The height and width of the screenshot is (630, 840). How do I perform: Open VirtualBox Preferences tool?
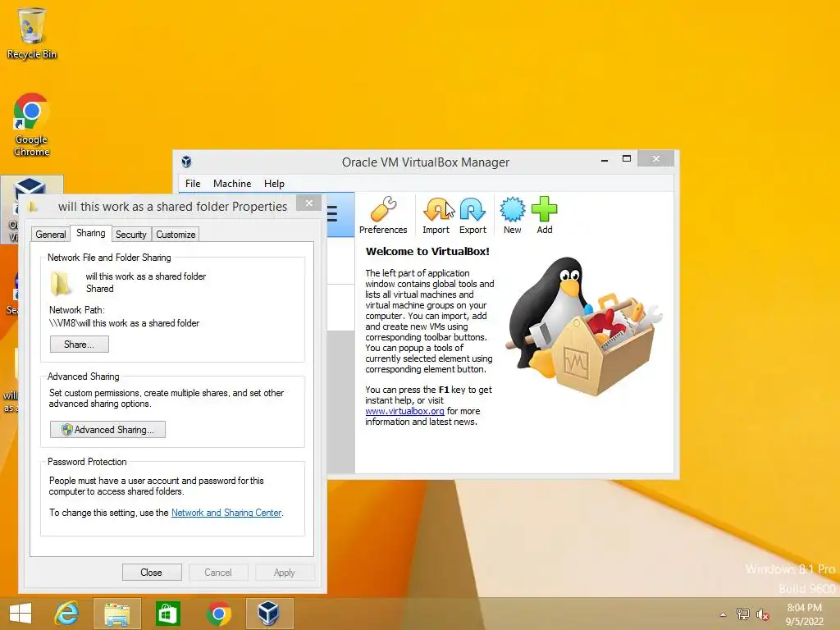[x=383, y=216]
